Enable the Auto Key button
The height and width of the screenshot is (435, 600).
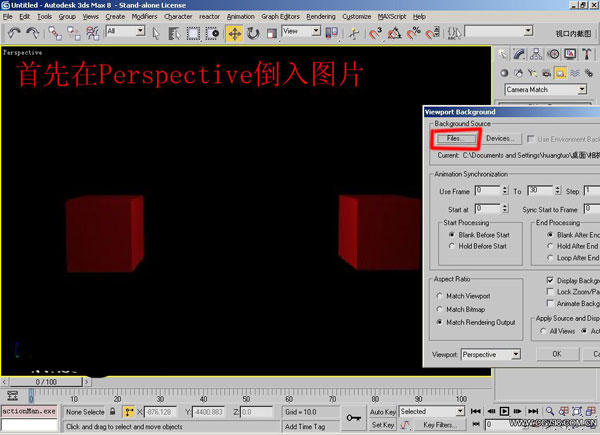(x=382, y=412)
